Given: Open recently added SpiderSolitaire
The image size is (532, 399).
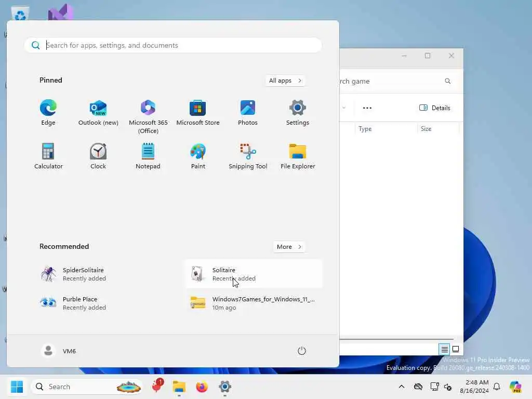Looking at the screenshot, I should tap(104, 274).
